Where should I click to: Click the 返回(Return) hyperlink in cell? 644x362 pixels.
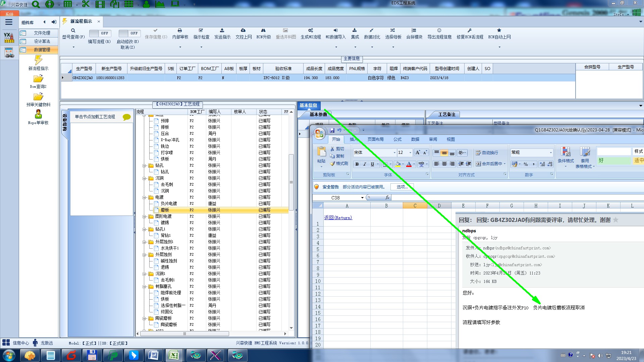[x=338, y=218]
